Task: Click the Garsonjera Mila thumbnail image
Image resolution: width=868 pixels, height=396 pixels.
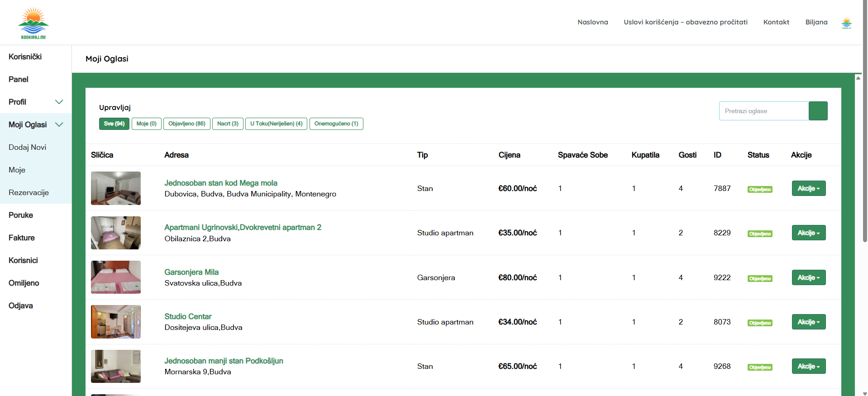Action: point(116,277)
